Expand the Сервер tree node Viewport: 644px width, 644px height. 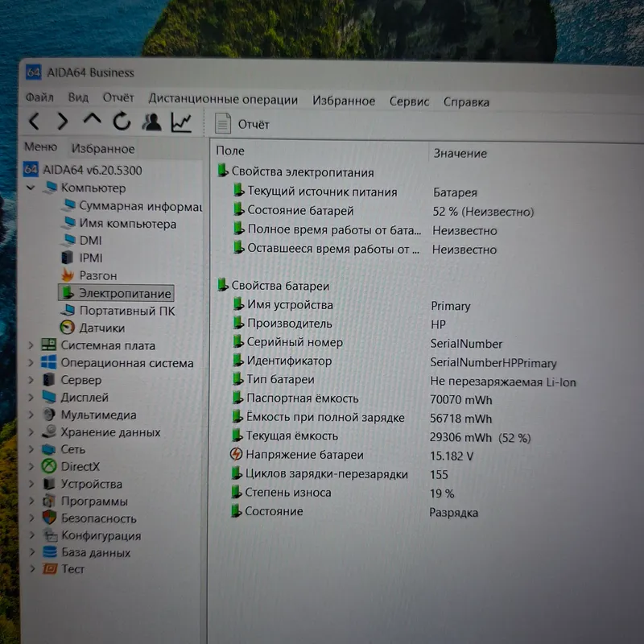(x=31, y=379)
